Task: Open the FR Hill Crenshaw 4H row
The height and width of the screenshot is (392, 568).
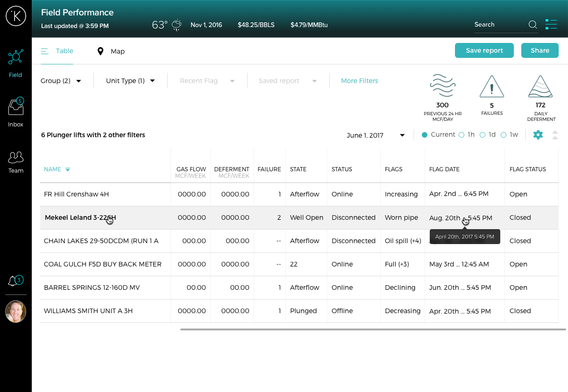Action: pyautogui.click(x=299, y=194)
